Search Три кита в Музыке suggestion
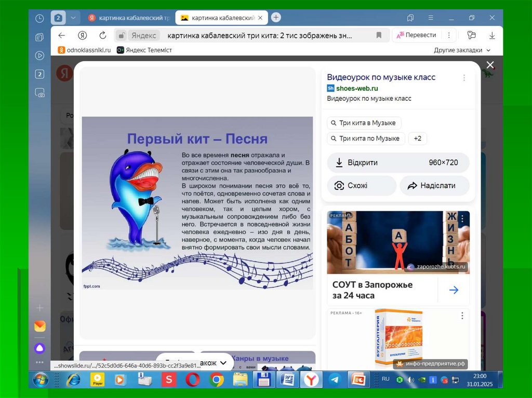The height and width of the screenshot is (398, 532). [x=364, y=123]
